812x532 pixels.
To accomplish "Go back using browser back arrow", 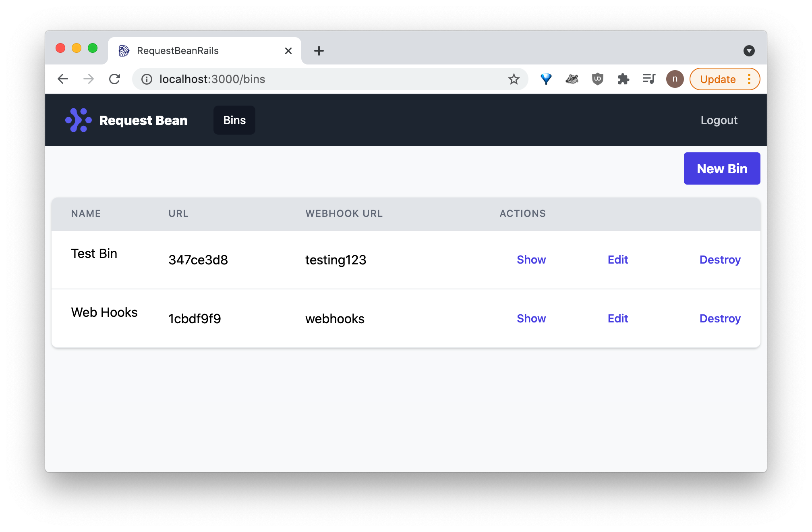I will pos(63,79).
